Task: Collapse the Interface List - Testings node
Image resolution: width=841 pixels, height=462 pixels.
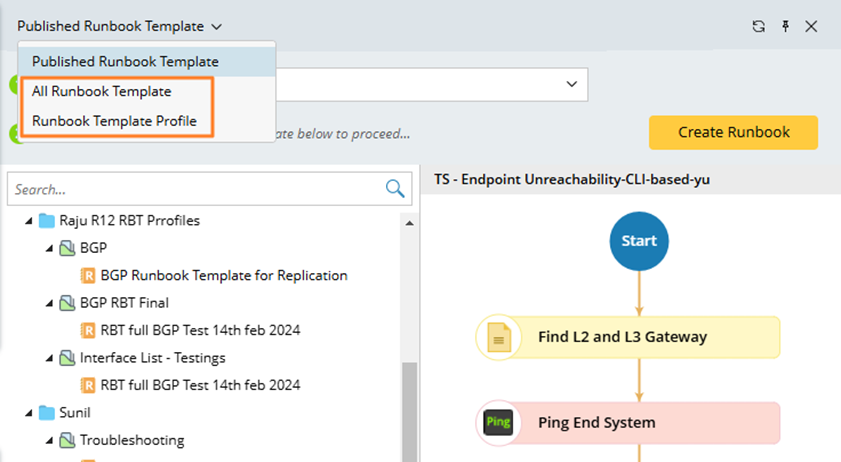Action: click(x=48, y=358)
